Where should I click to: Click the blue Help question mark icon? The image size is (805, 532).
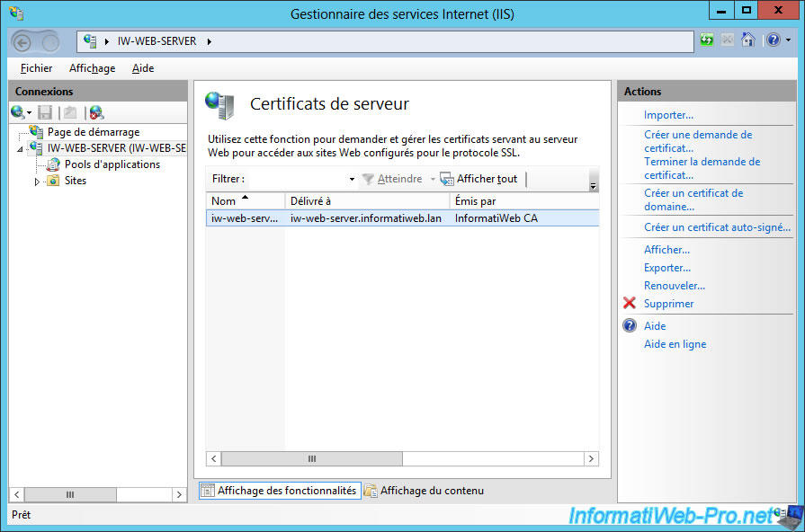tap(771, 40)
